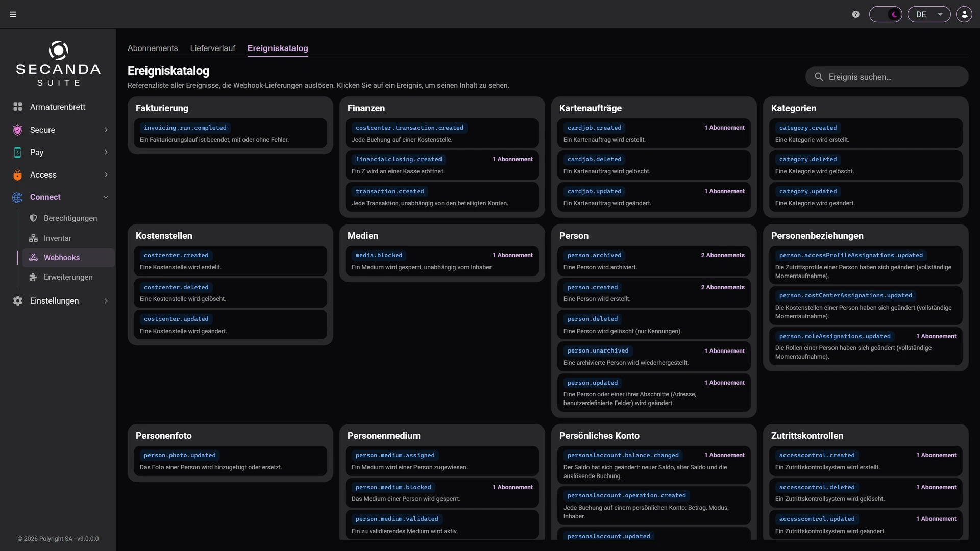Image resolution: width=980 pixels, height=551 pixels.
Task: Switch to the Lieferverlauf tab
Action: point(213,48)
